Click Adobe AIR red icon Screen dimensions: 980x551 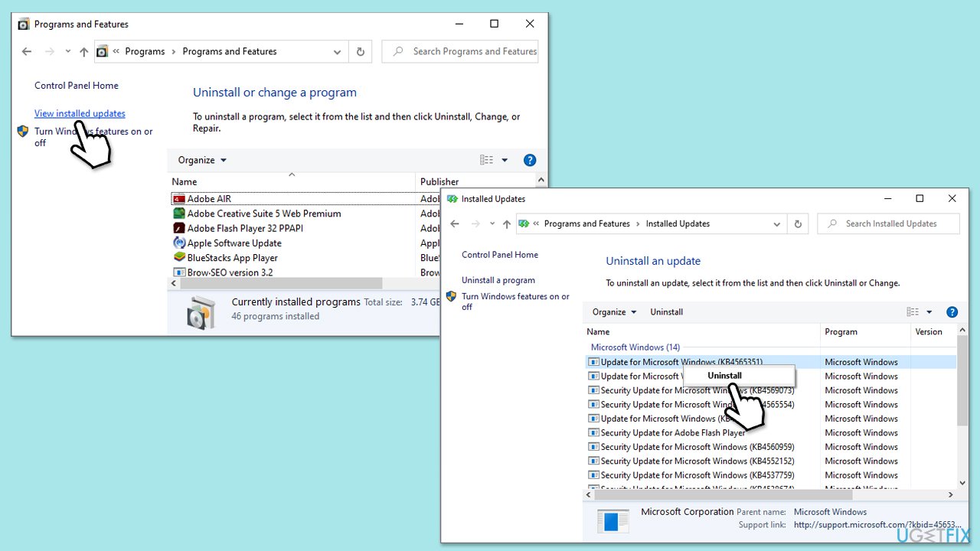tap(179, 199)
